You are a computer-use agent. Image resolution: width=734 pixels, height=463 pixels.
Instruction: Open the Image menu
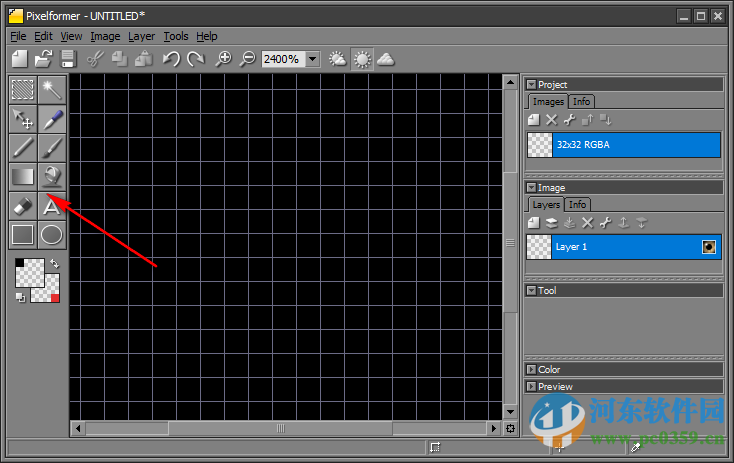[105, 36]
